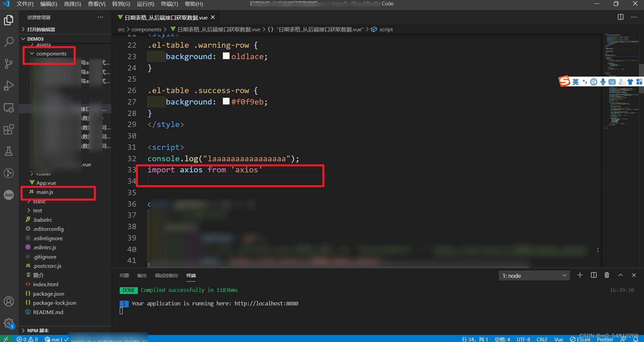This screenshot has height=342, width=644.
Task: Expand the NPM 脚本 section
Action: pos(65,330)
